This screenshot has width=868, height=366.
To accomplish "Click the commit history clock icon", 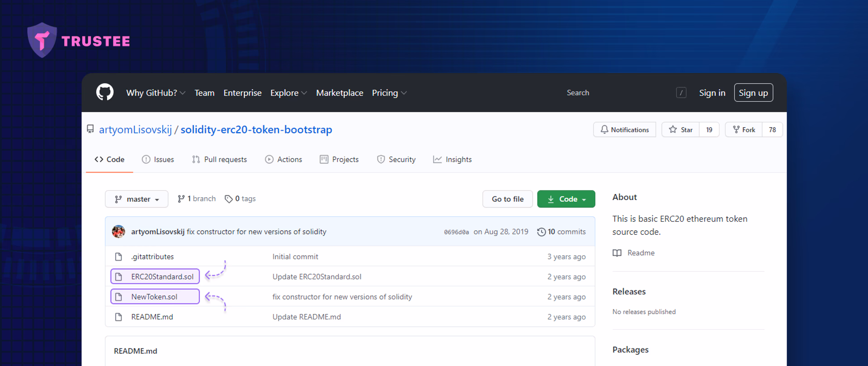I will [x=541, y=232].
